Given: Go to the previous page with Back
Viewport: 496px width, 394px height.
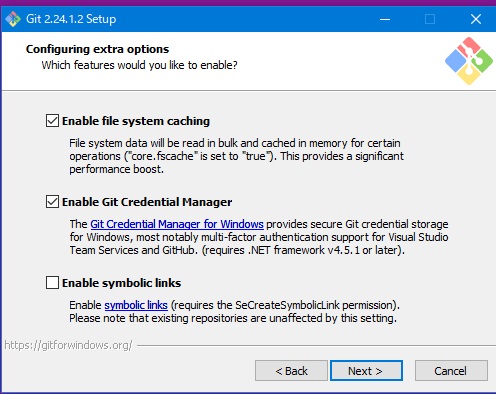Looking at the screenshot, I should [x=291, y=371].
